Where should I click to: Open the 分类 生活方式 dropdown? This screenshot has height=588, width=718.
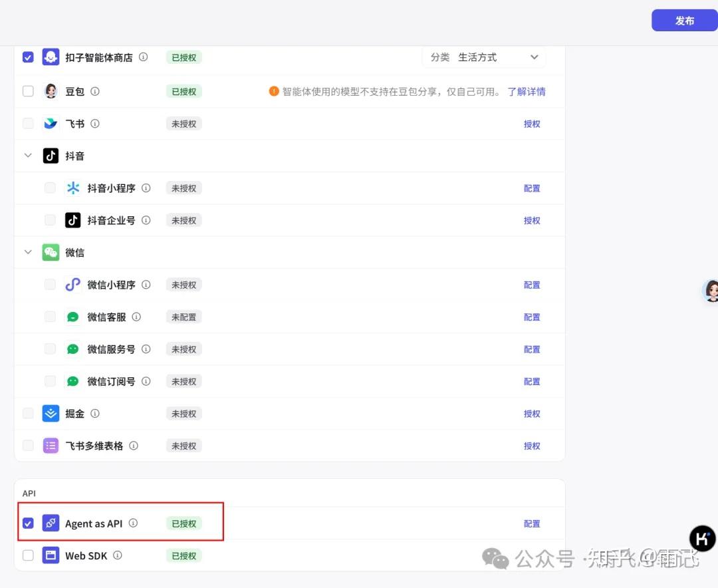coord(484,57)
